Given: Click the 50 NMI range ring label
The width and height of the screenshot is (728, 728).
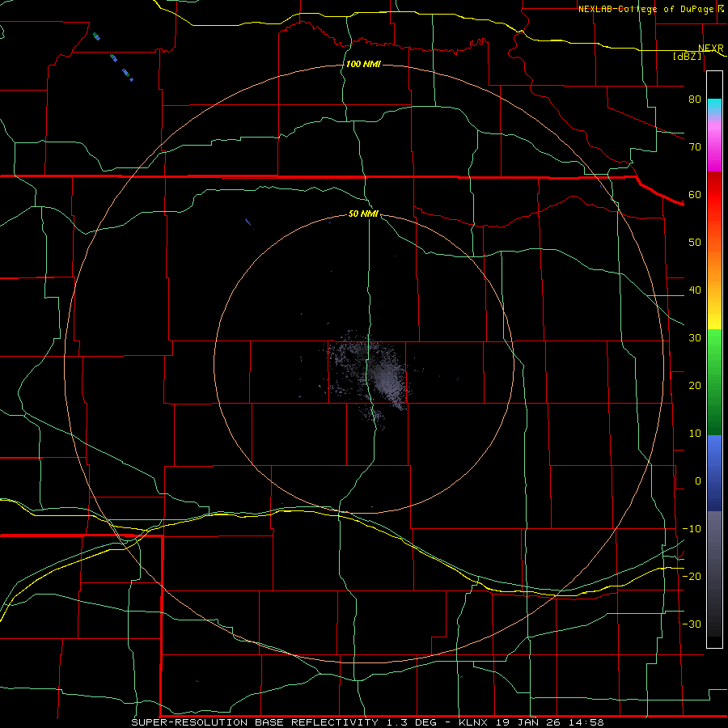Looking at the screenshot, I should click(x=363, y=214).
